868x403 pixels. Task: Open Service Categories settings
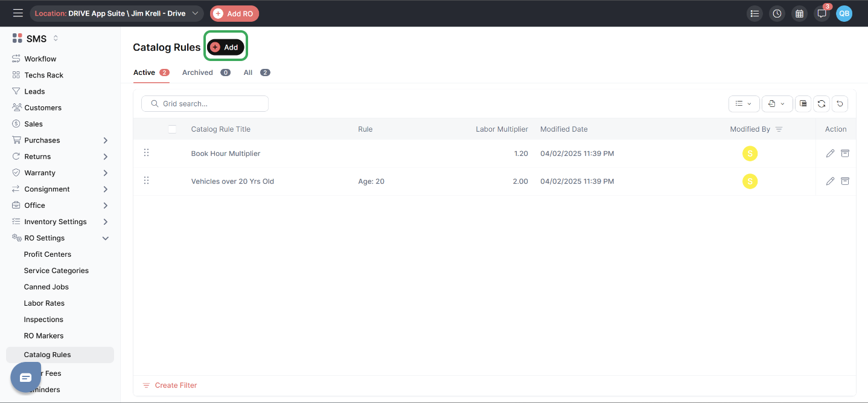point(56,271)
